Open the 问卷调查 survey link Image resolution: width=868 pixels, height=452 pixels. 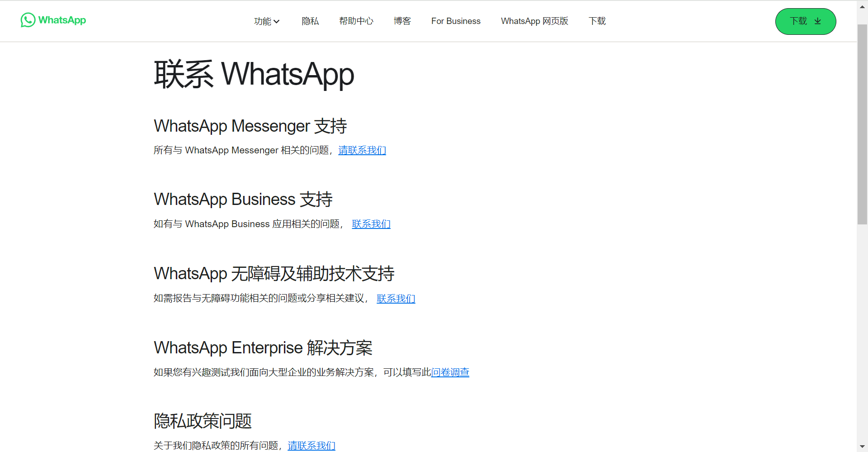pyautogui.click(x=450, y=372)
